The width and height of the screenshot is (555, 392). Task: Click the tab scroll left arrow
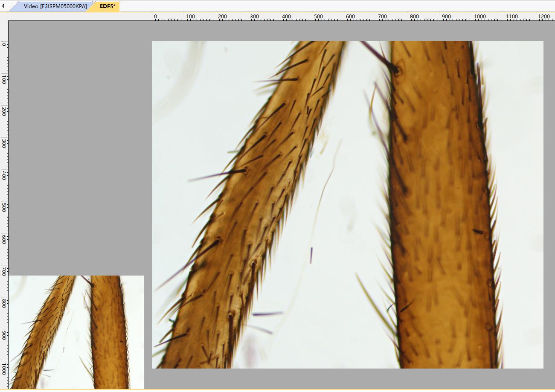(x=3, y=6)
